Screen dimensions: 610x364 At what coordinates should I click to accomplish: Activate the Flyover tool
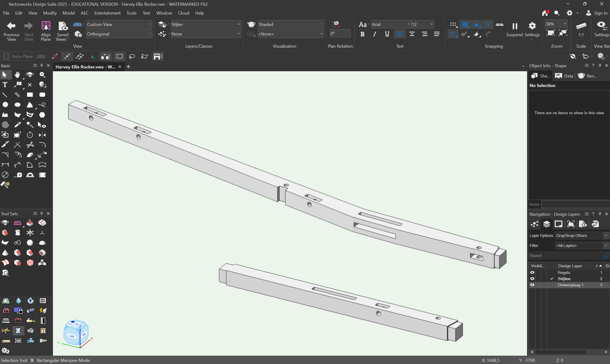point(30,75)
